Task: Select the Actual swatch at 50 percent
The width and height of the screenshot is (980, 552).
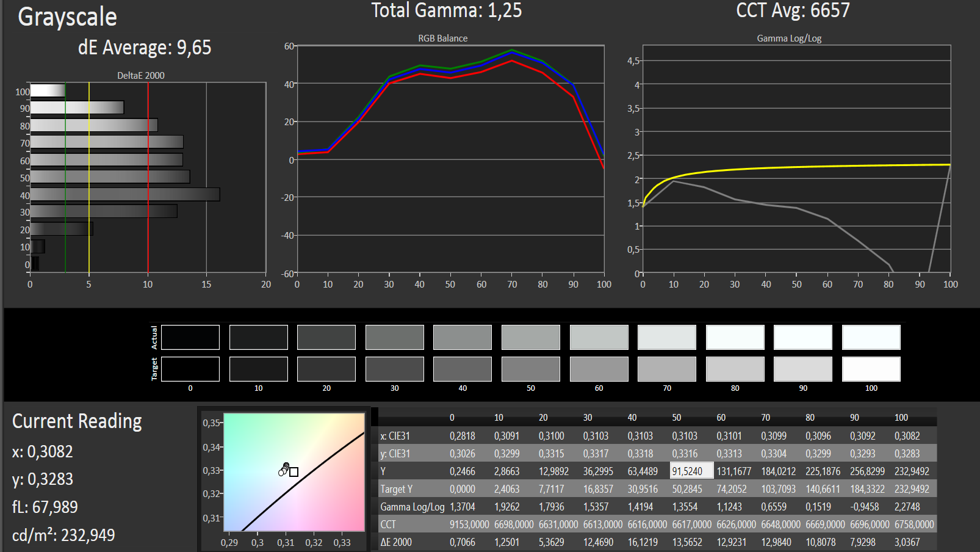Action: tap(531, 337)
